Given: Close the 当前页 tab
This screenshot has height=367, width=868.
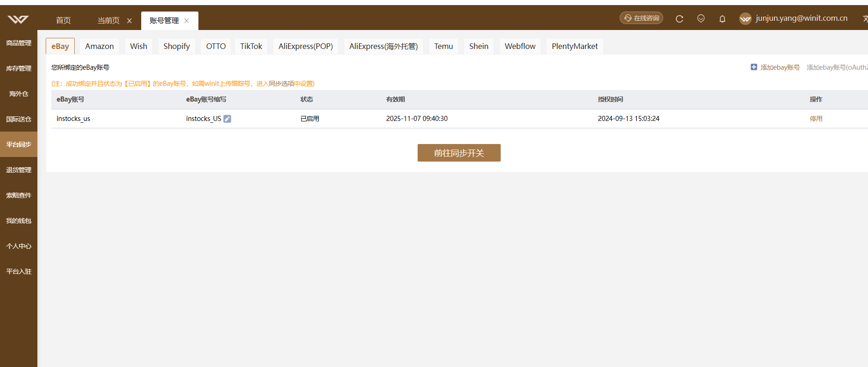Looking at the screenshot, I should click(129, 21).
